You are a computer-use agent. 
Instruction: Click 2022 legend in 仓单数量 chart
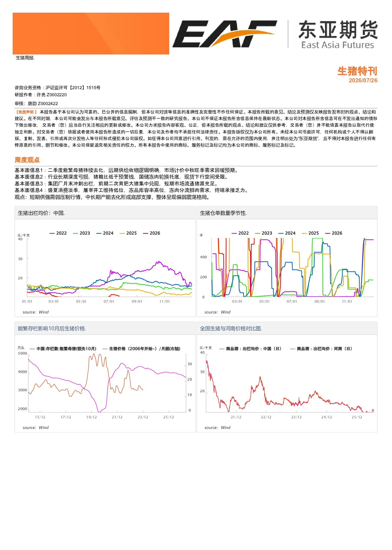pyautogui.click(x=240, y=233)
